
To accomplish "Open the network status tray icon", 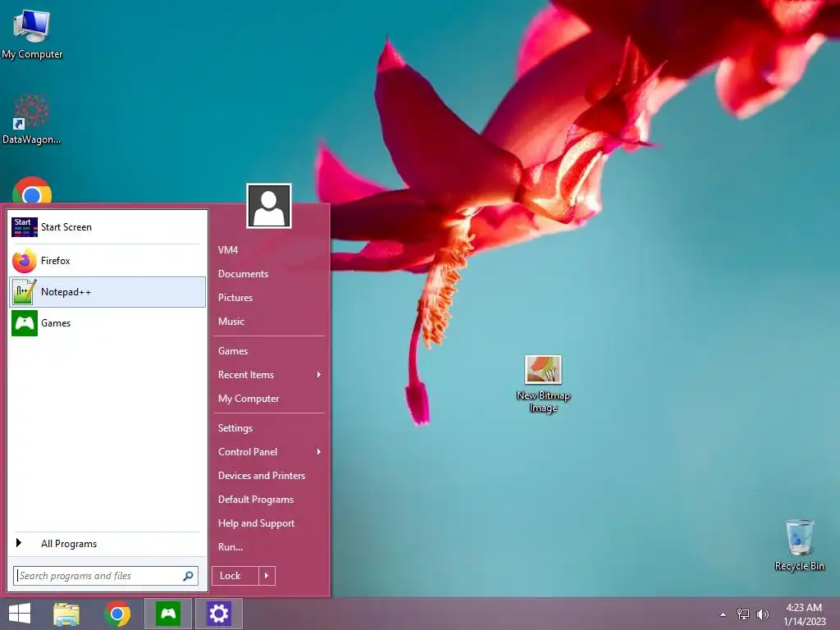I will [x=743, y=614].
